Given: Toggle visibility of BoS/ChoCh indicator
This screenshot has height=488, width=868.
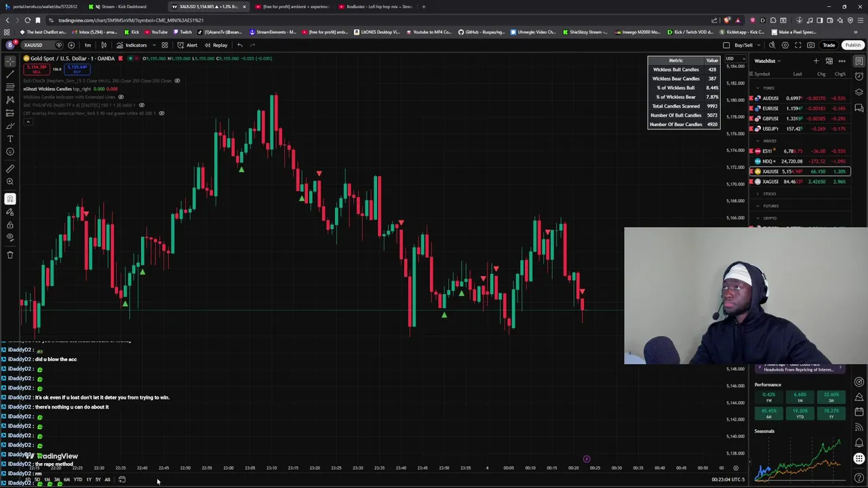Looking at the screenshot, I should (177, 81).
